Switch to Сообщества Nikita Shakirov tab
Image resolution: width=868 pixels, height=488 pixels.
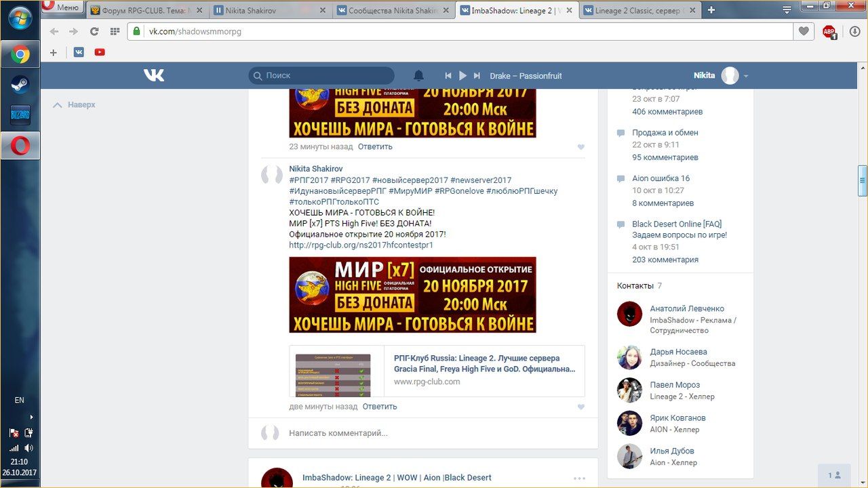[393, 10]
